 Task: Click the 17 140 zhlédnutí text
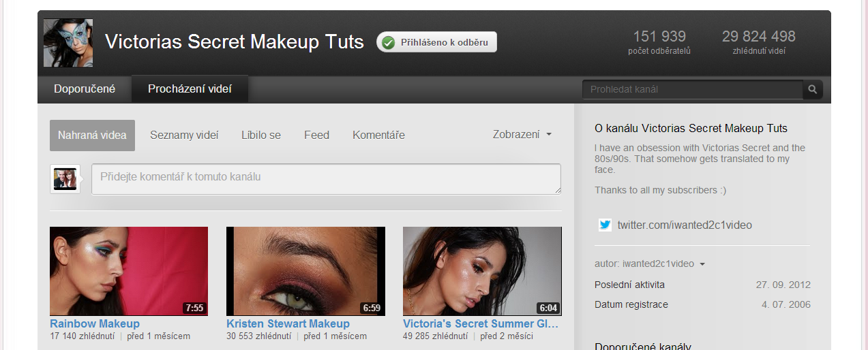pyautogui.click(x=82, y=336)
